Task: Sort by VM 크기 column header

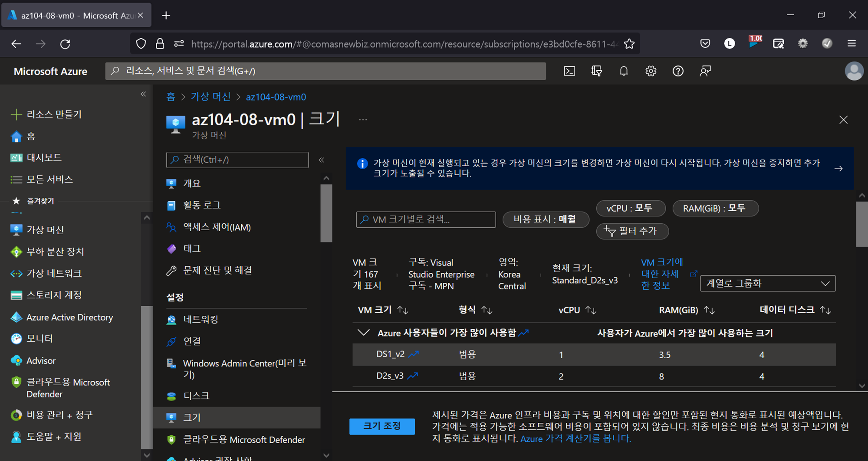Action: point(383,310)
